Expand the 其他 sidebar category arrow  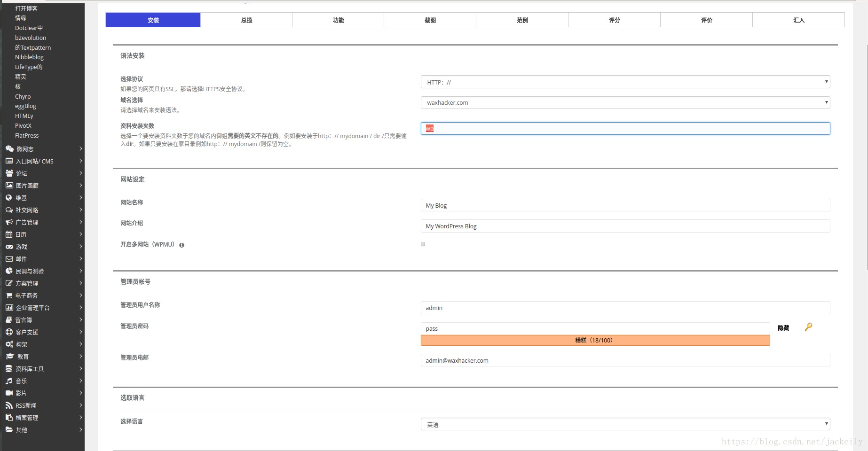click(81, 430)
